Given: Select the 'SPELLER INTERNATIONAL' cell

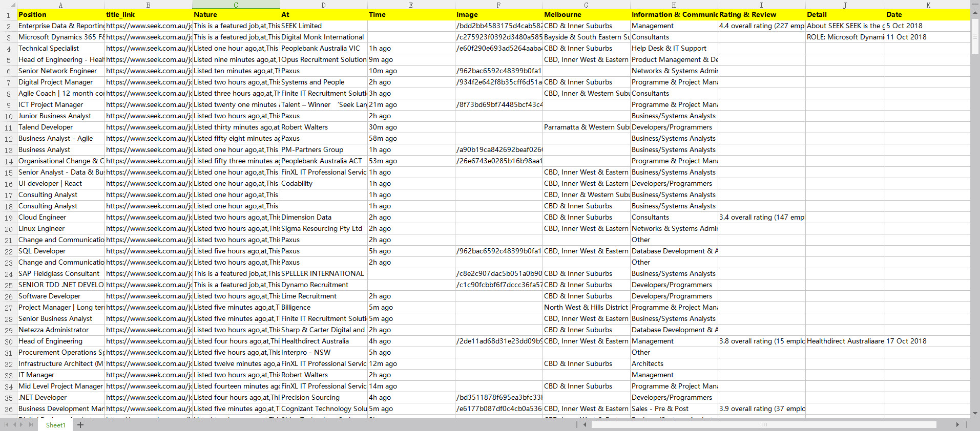Looking at the screenshot, I should click(323, 274).
